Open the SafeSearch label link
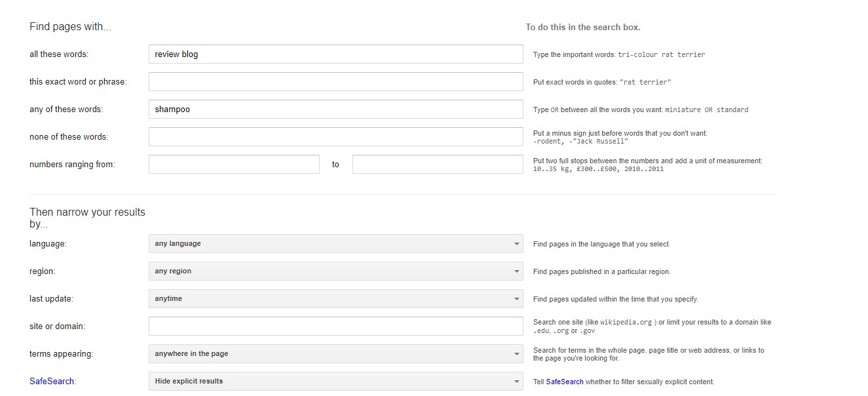This screenshot has width=868, height=396. (52, 381)
